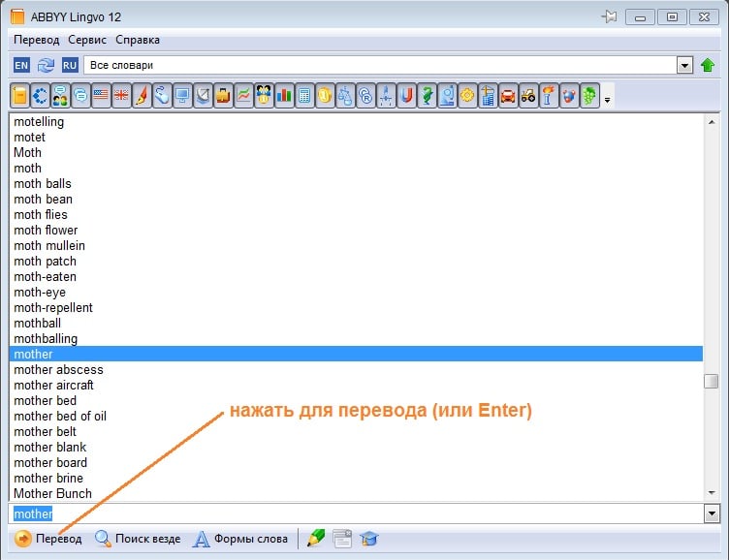Toggle the copyright trademark dictionary icon
Viewport: 729px width, 560px height.
point(365,96)
